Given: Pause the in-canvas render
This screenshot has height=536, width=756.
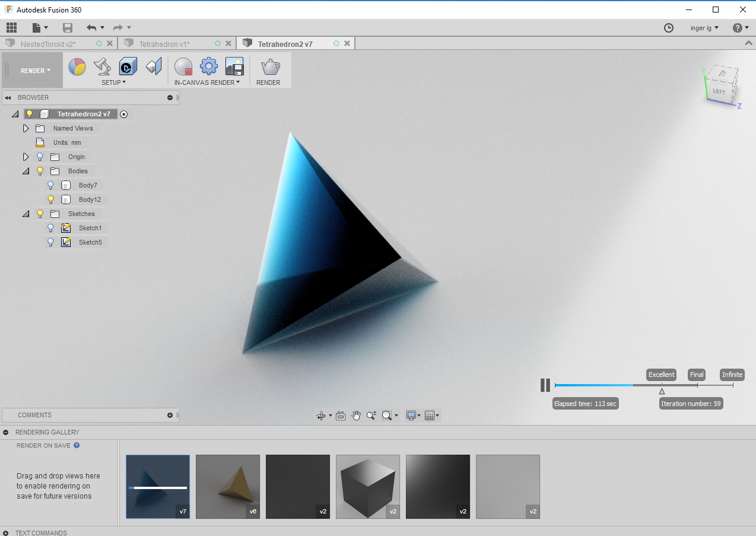Looking at the screenshot, I should (545, 385).
